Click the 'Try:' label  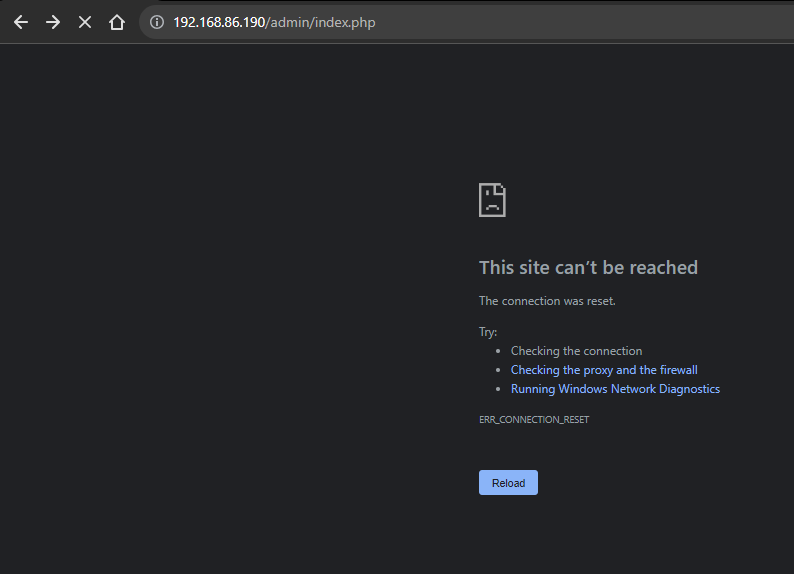click(488, 332)
